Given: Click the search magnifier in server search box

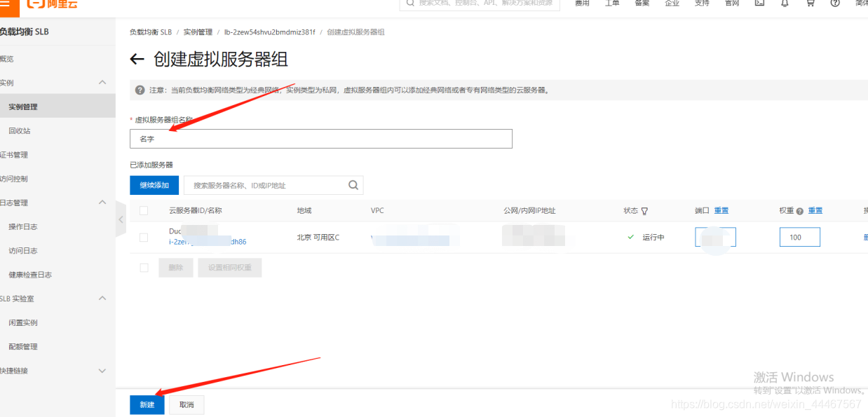Looking at the screenshot, I should pos(353,184).
